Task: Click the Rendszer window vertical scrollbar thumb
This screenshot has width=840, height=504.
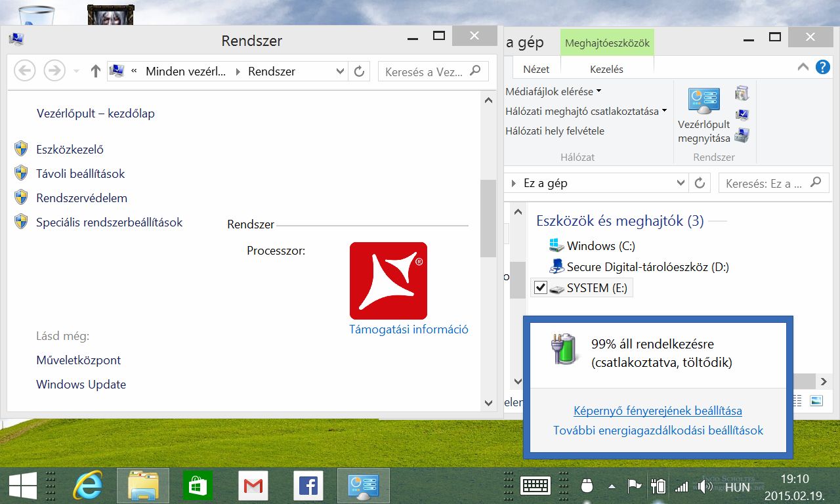Action: tap(488, 219)
